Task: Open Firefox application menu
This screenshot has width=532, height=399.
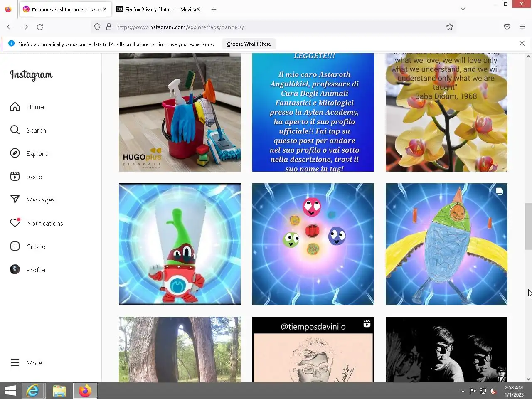Action: [x=522, y=27]
